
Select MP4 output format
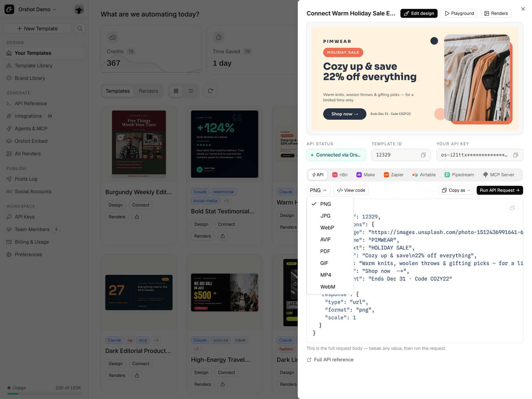click(330, 275)
